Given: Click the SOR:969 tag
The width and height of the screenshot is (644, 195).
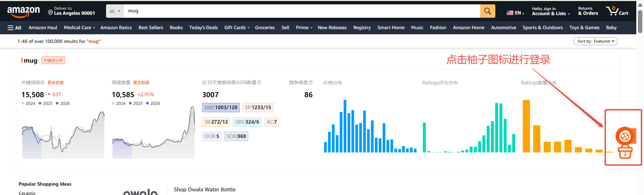Looking at the screenshot, I should click(x=236, y=136).
